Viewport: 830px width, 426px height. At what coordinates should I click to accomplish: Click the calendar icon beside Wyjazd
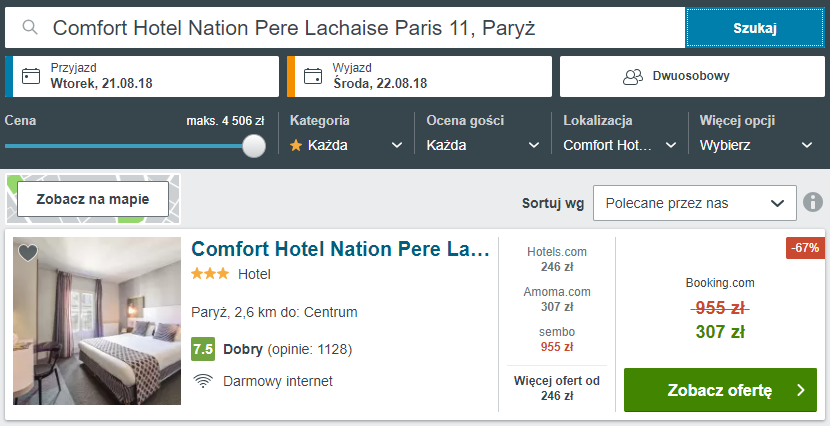pyautogui.click(x=313, y=76)
